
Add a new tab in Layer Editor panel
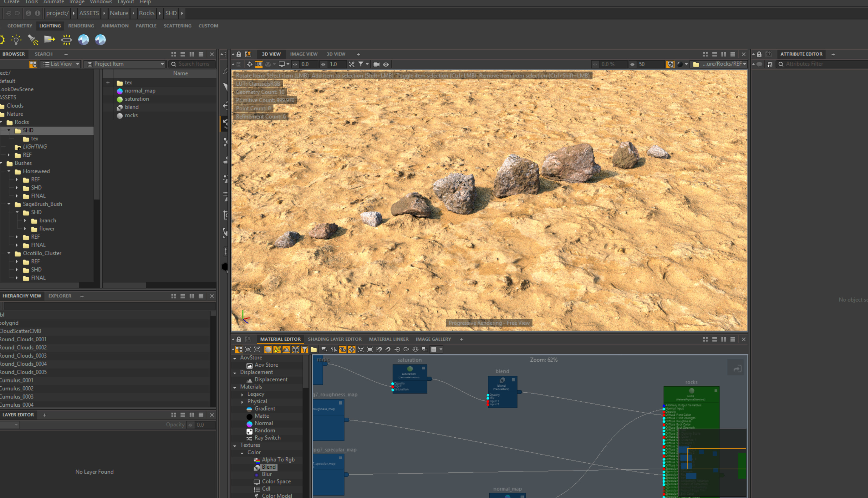[x=44, y=415]
